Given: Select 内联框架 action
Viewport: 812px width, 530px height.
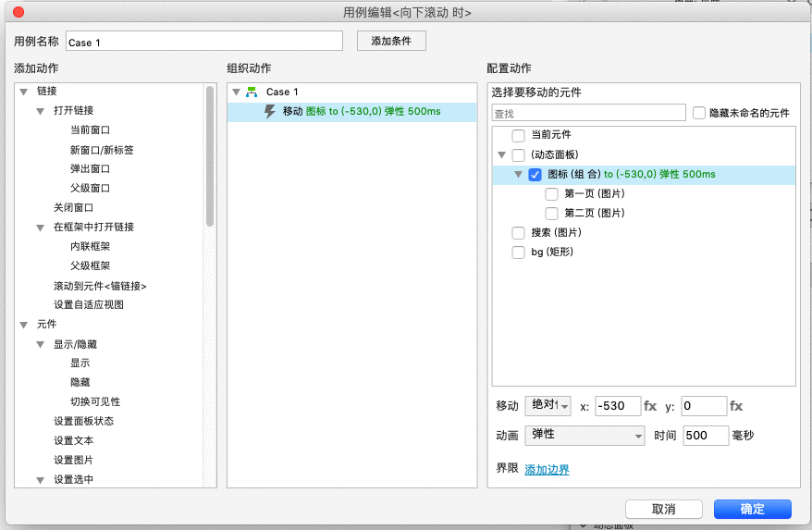Looking at the screenshot, I should click(x=90, y=247).
